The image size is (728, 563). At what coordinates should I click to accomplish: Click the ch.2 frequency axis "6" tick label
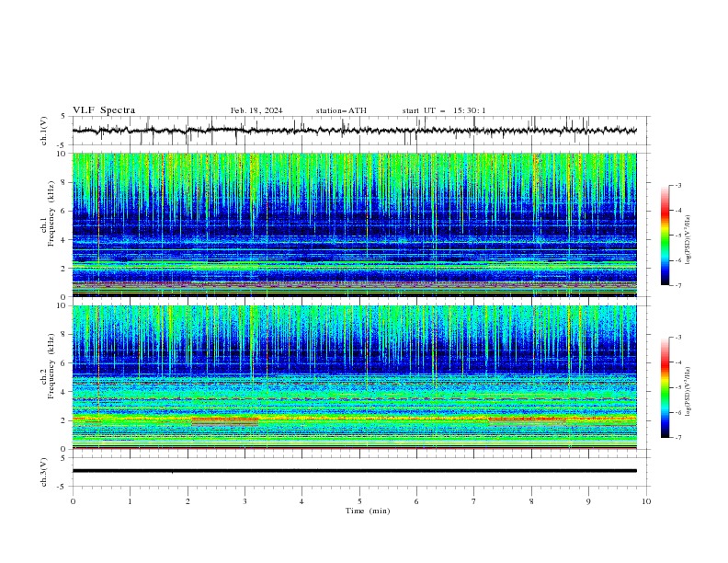point(64,363)
